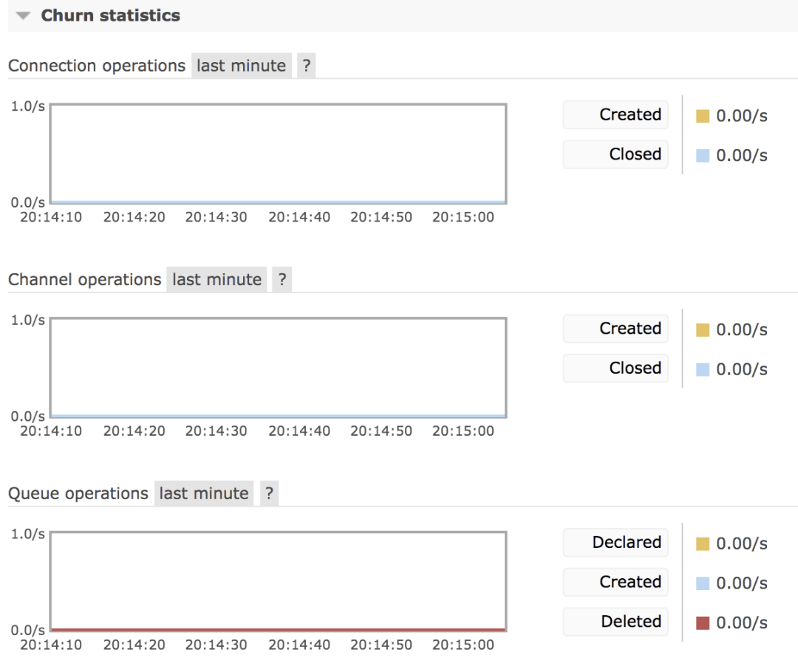Screen dimensions: 798x672
Task: Open help for Channel operations
Action: click(x=282, y=279)
